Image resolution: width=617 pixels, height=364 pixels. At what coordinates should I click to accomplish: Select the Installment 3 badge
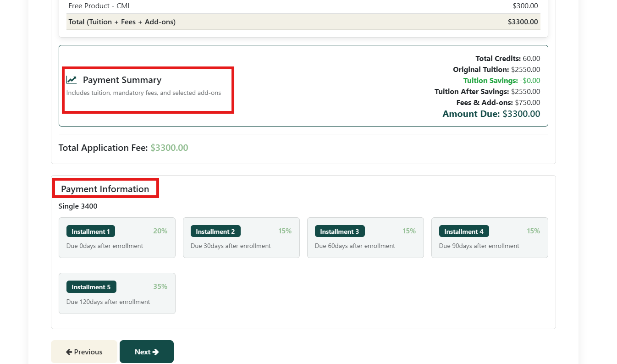pyautogui.click(x=339, y=232)
